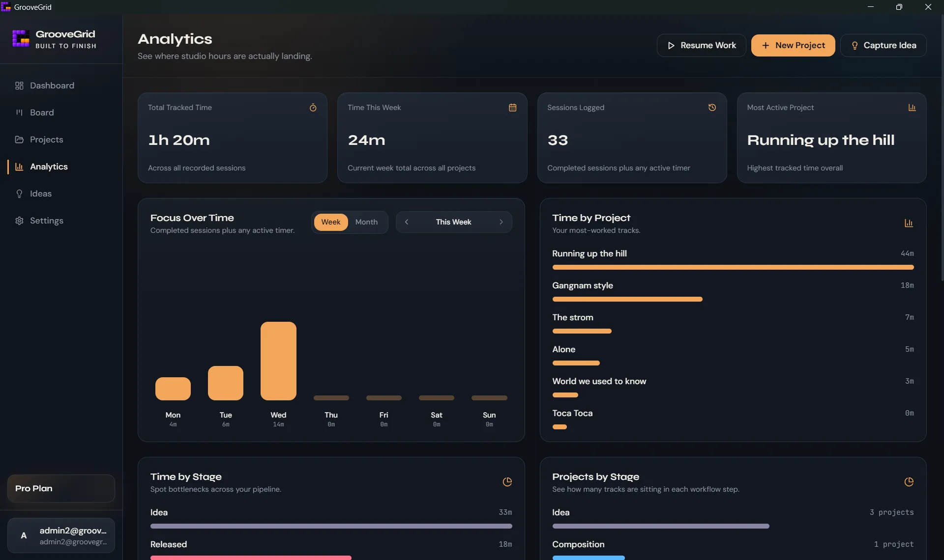
Task: Click the Dashboard grid icon
Action: (19, 85)
